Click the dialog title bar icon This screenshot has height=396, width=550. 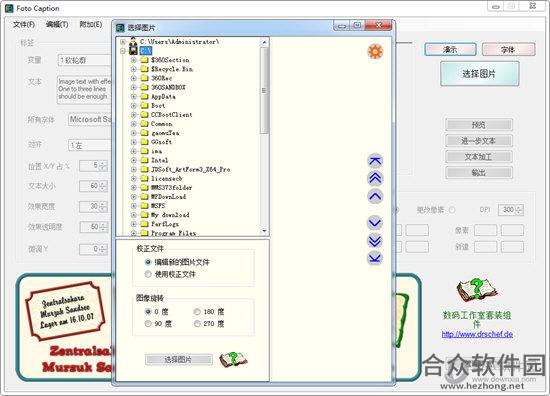120,27
